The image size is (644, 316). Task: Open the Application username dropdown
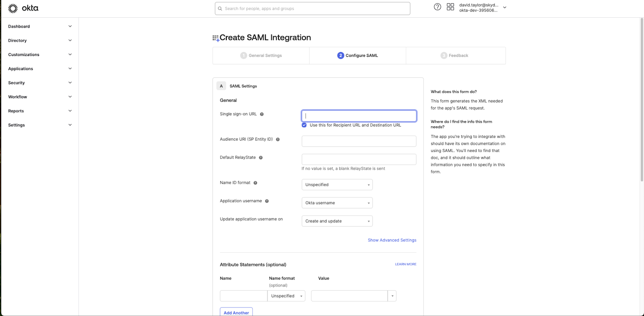coord(337,203)
